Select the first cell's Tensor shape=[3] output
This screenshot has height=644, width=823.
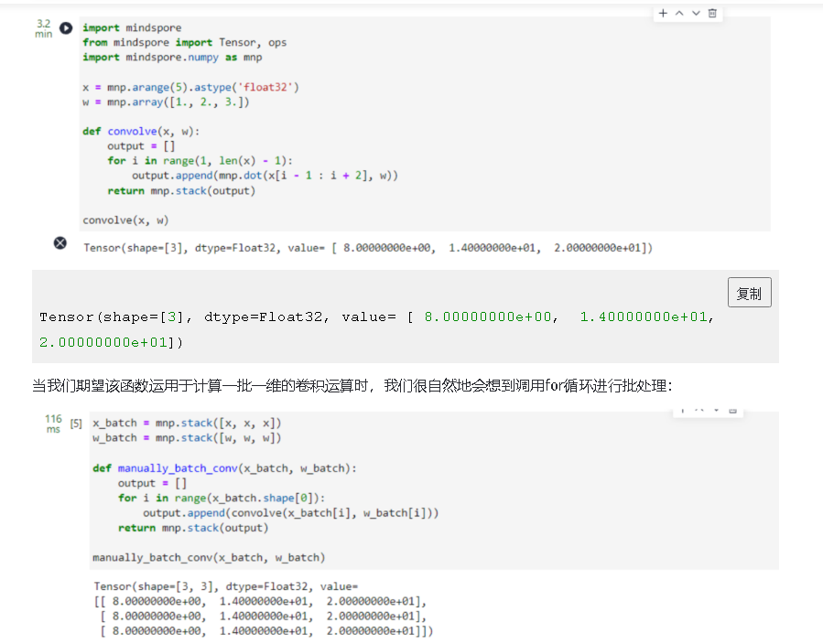(x=367, y=248)
